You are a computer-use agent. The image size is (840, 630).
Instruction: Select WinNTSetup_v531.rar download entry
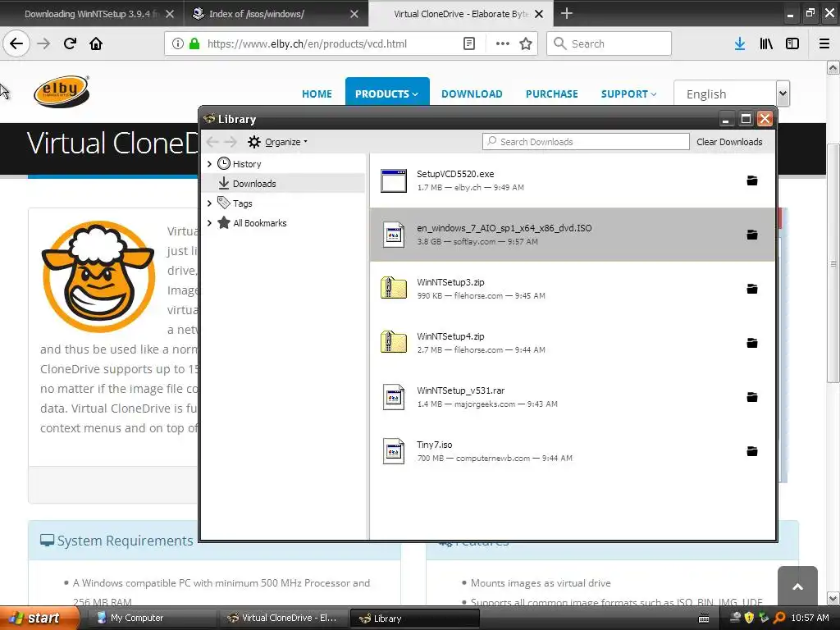[x=572, y=397]
